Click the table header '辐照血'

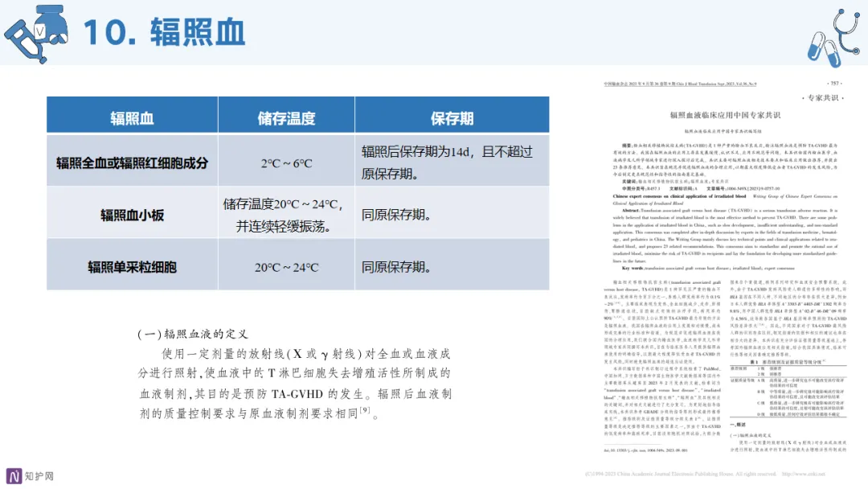tap(132, 118)
